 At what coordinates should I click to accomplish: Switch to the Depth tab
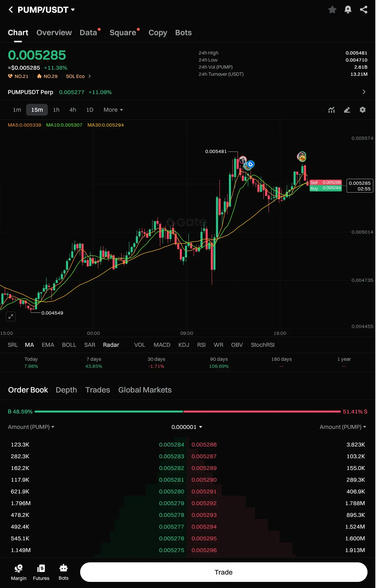pos(66,390)
